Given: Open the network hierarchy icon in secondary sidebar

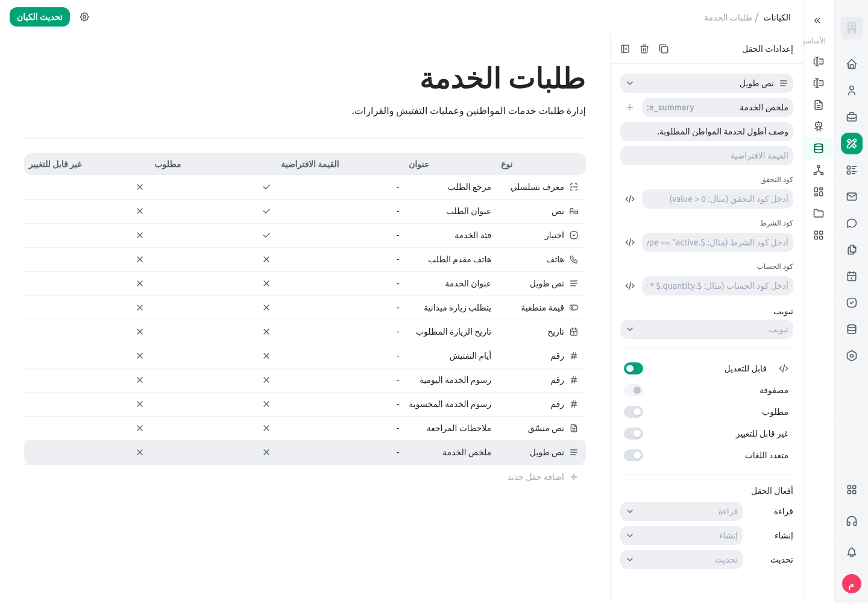Looking at the screenshot, I should (x=819, y=170).
